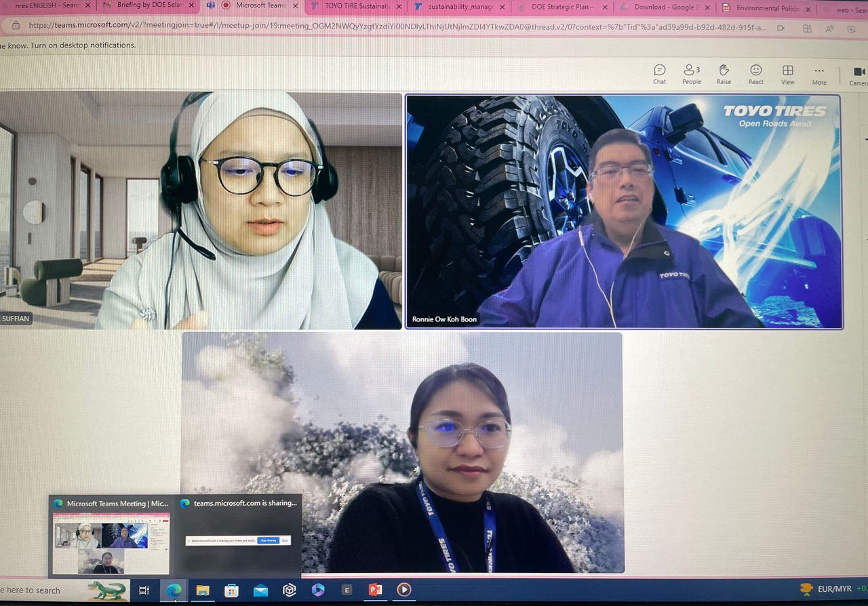This screenshot has height=606, width=868.
Task: Open the 'teams.microsoft.com is sharing' window preview
Action: pos(238,536)
